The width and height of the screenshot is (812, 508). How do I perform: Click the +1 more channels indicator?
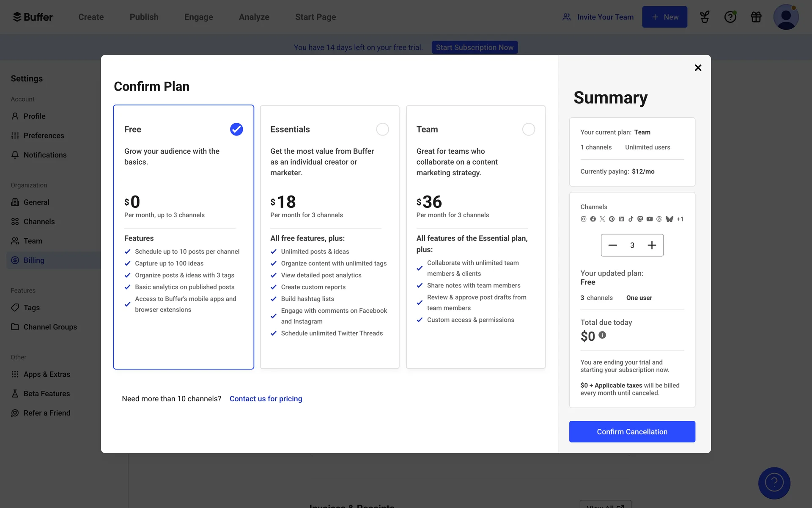click(680, 219)
